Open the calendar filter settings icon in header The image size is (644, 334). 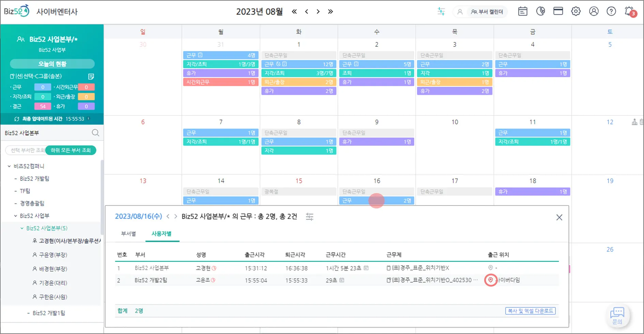[x=441, y=12]
